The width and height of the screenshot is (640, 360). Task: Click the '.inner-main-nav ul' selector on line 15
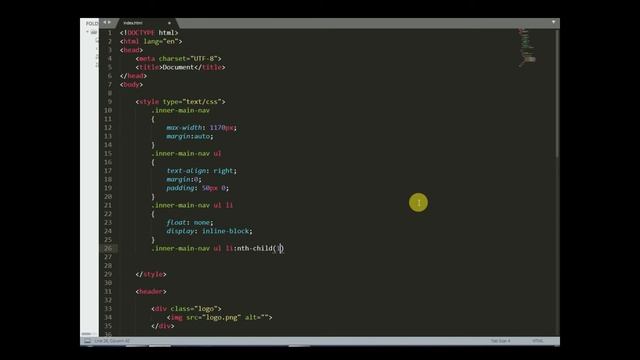tap(186, 153)
